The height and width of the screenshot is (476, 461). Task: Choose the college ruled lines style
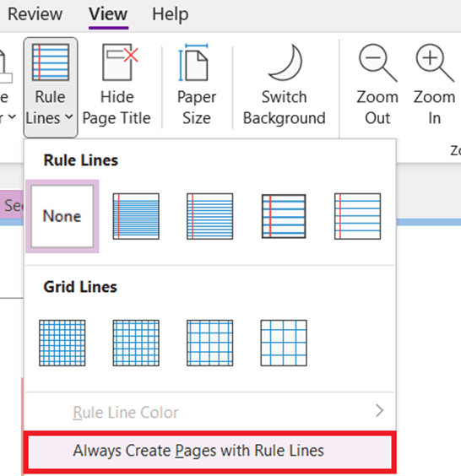click(x=210, y=216)
